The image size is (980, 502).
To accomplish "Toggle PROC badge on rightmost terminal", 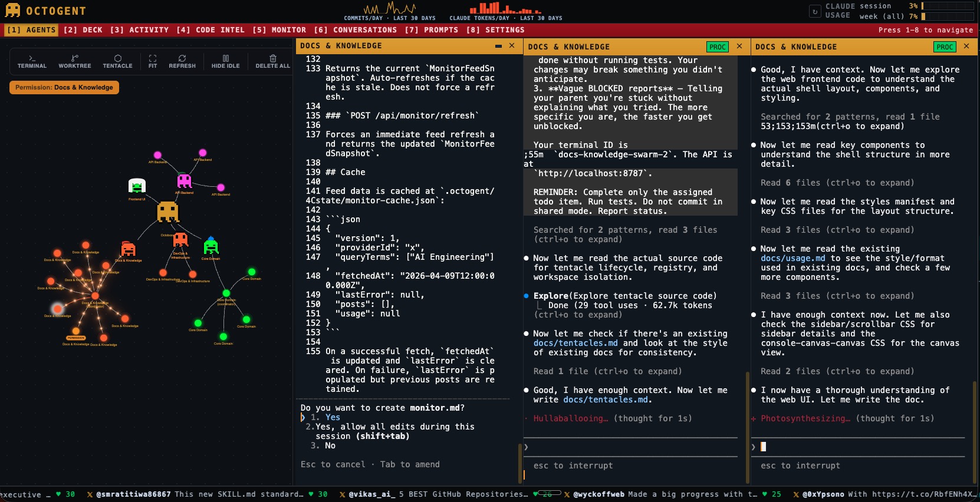I will tap(945, 47).
